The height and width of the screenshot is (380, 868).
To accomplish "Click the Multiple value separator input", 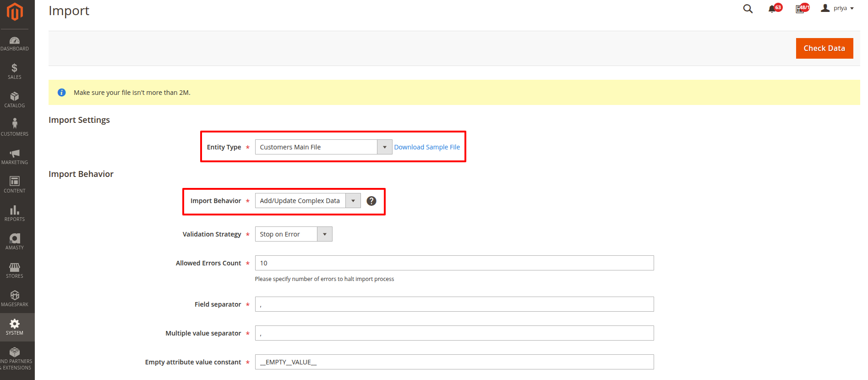I will [x=454, y=333].
